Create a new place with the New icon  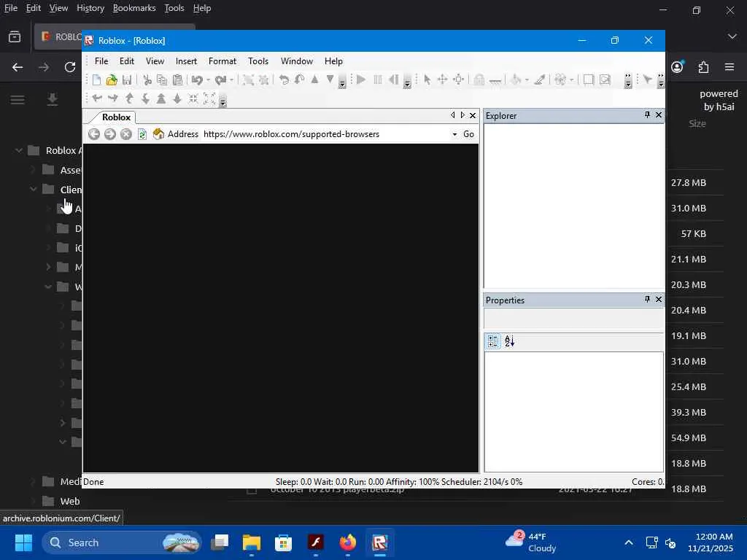coord(97,80)
